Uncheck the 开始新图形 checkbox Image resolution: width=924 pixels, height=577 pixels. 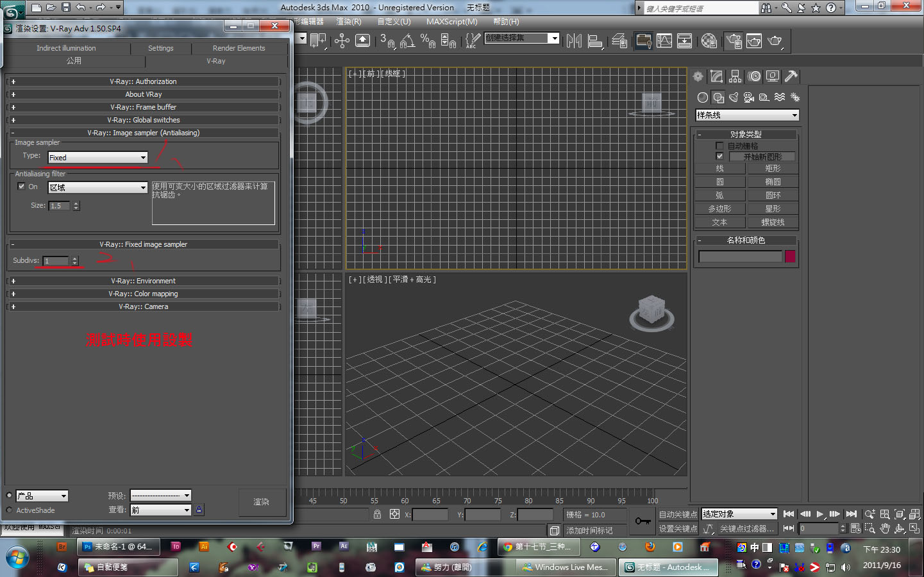click(719, 156)
